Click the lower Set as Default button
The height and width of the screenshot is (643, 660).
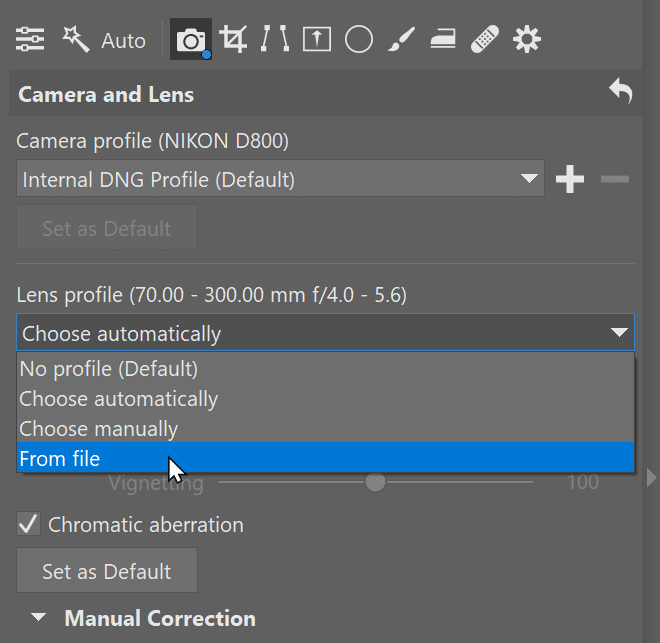[x=107, y=571]
